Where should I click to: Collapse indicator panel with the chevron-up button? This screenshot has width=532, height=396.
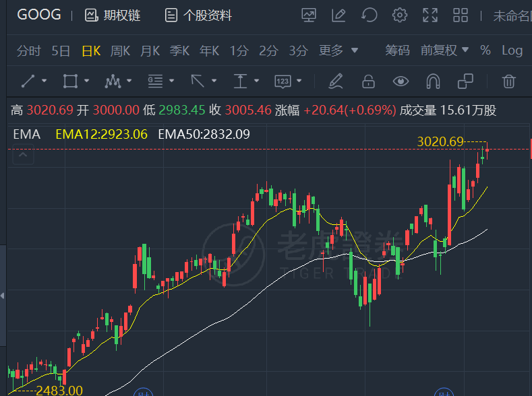pos(23,155)
